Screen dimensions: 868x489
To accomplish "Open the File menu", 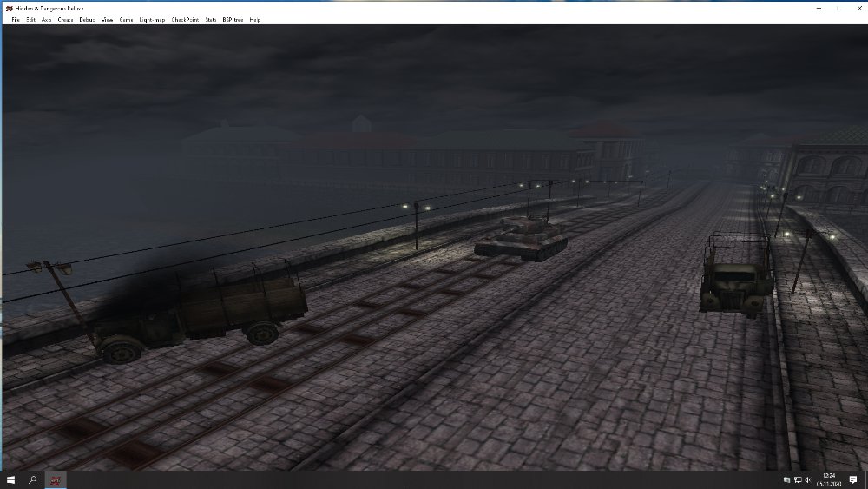I will pyautogui.click(x=15, y=19).
